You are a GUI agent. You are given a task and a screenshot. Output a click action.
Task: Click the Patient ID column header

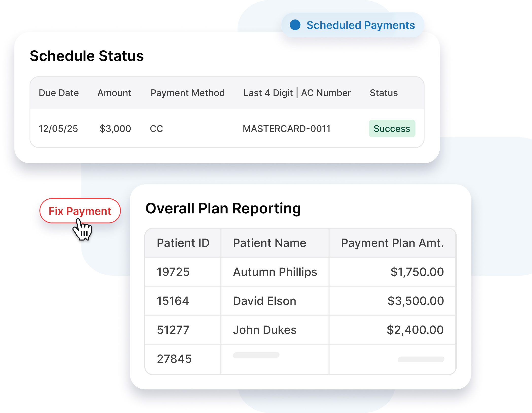point(183,243)
